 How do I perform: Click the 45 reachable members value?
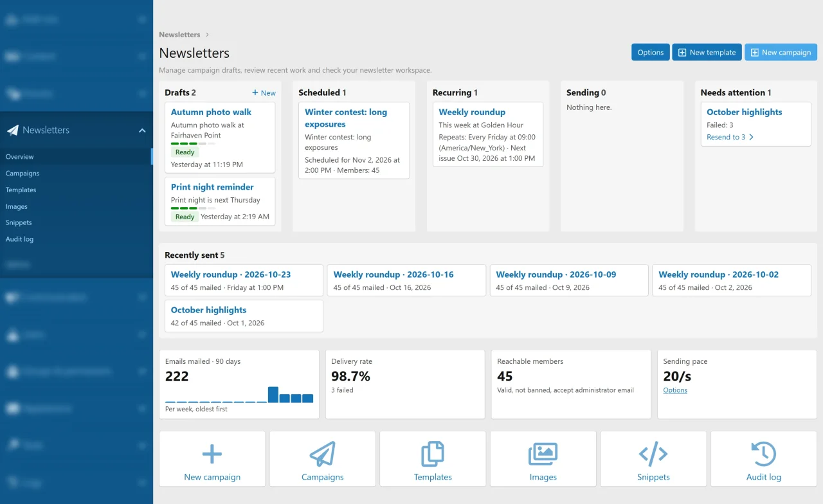click(x=505, y=376)
